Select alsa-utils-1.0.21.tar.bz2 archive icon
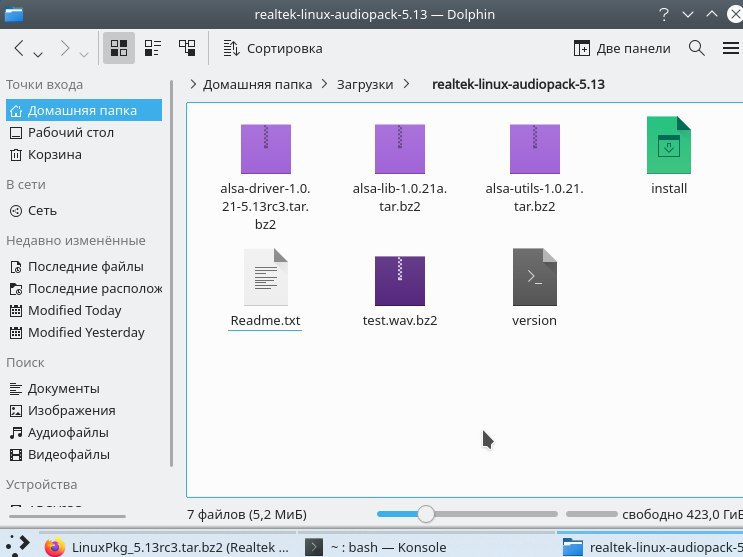This screenshot has width=743, height=557. (x=535, y=149)
